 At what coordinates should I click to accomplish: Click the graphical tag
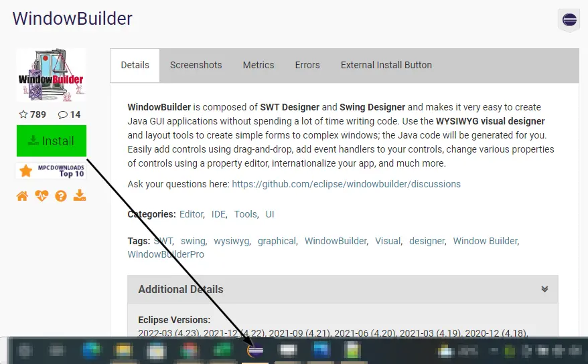point(277,241)
